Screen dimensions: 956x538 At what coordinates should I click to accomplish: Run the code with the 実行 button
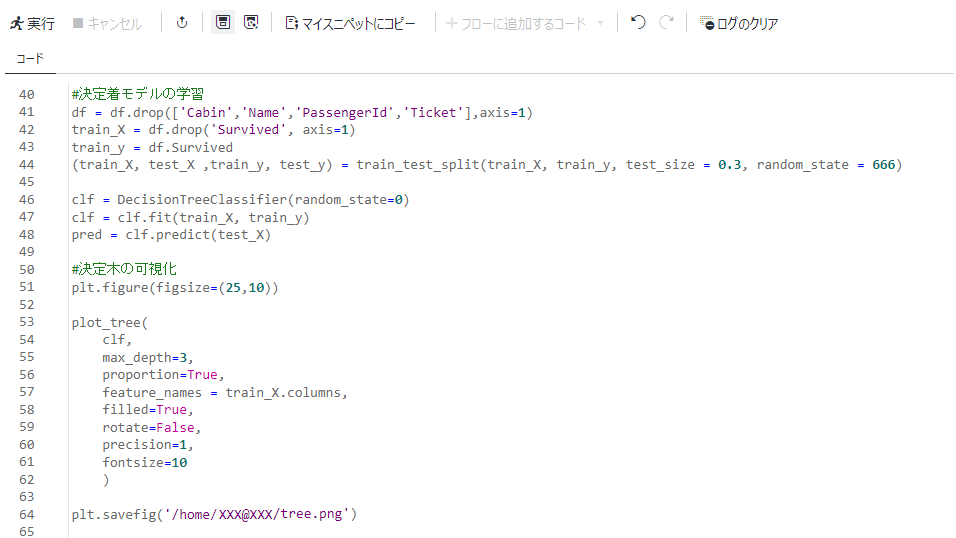[x=32, y=23]
